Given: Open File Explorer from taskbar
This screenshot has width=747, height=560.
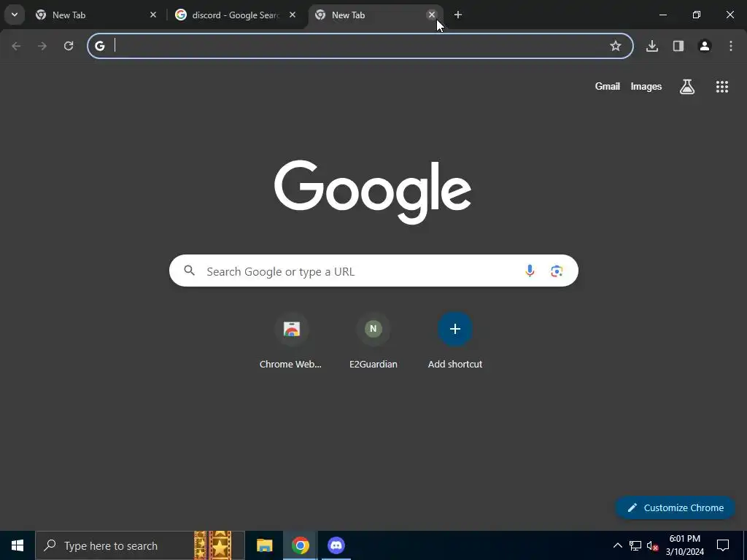Looking at the screenshot, I should (x=264, y=545).
